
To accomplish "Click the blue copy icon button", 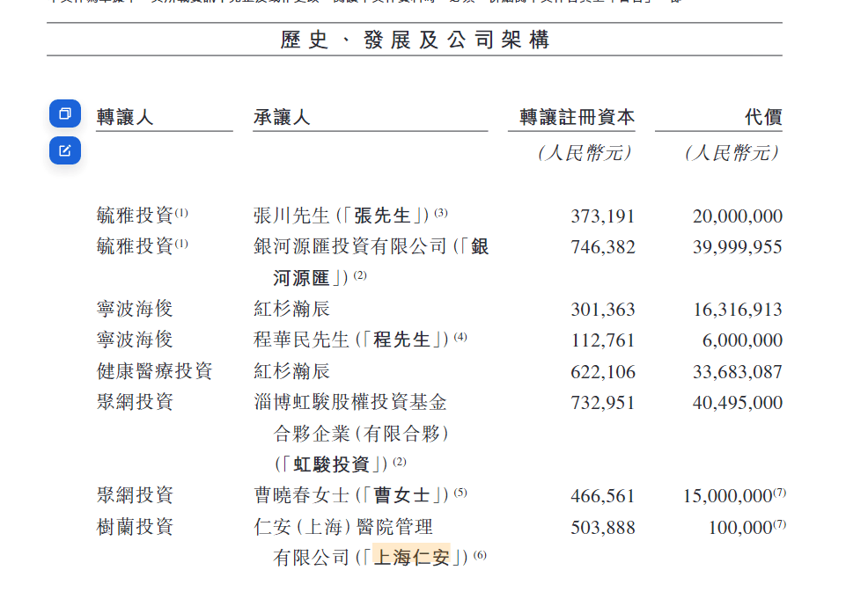I will pyautogui.click(x=64, y=114).
